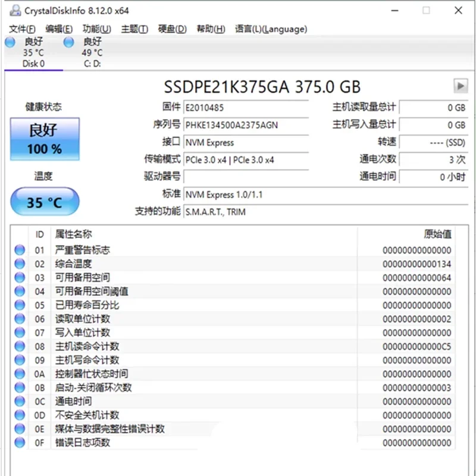Click the 固件 firmware field E2010485
Viewport: 476px width, 476px height.
pyautogui.click(x=246, y=108)
